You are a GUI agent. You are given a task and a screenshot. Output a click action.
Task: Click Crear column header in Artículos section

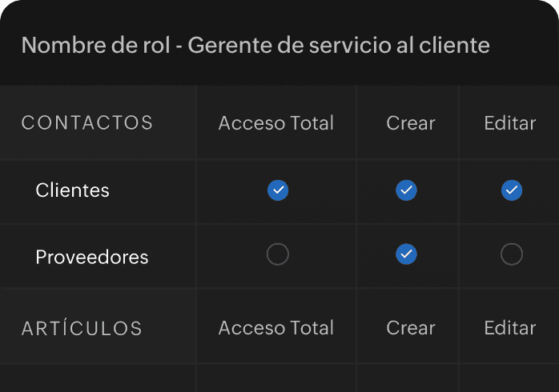tap(411, 328)
